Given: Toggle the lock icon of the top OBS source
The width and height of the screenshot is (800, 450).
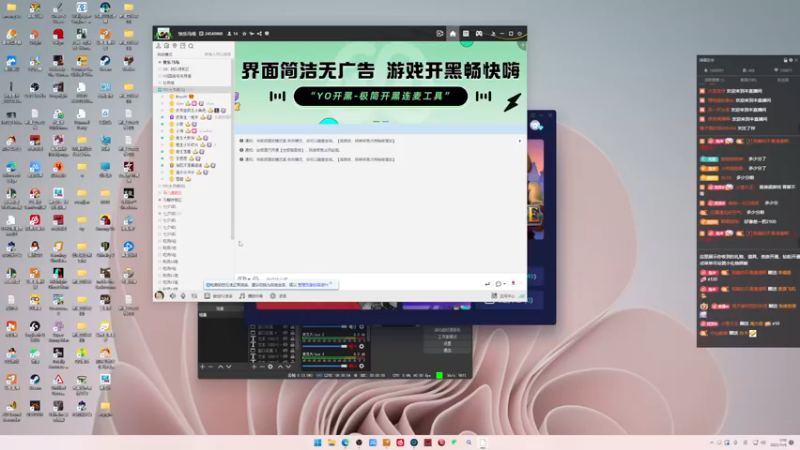Looking at the screenshot, I should point(292,327).
